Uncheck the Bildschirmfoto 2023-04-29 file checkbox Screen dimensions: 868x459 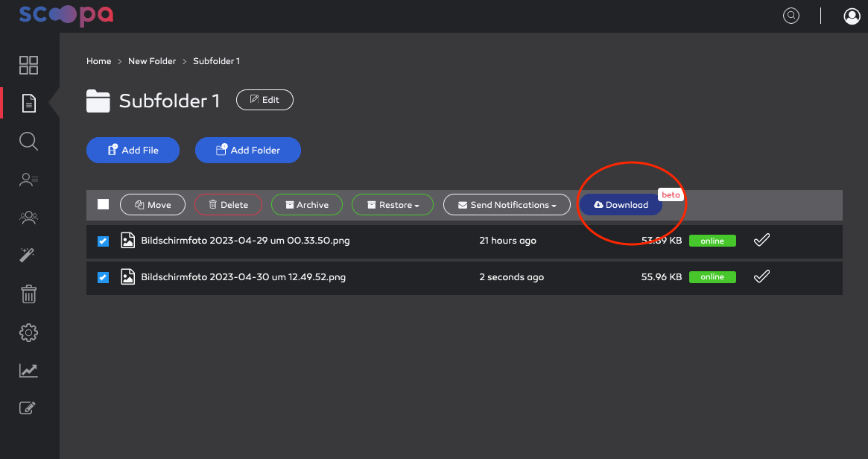point(103,241)
